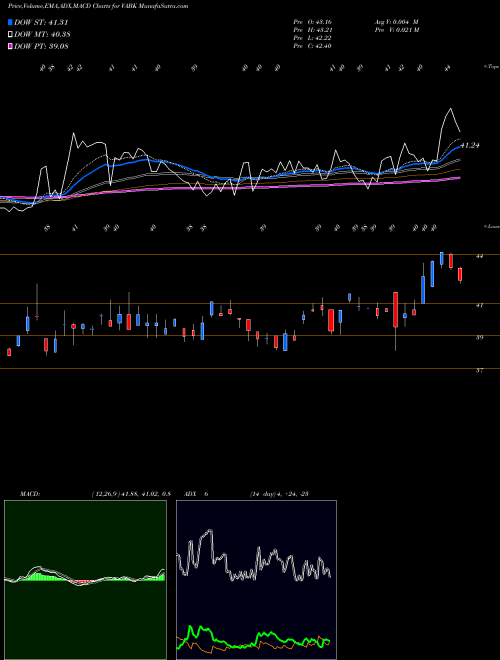Click the dark blue ADX indicator chart panel
Image resolution: width=500 pixels, height=660 pixels.
256,580
